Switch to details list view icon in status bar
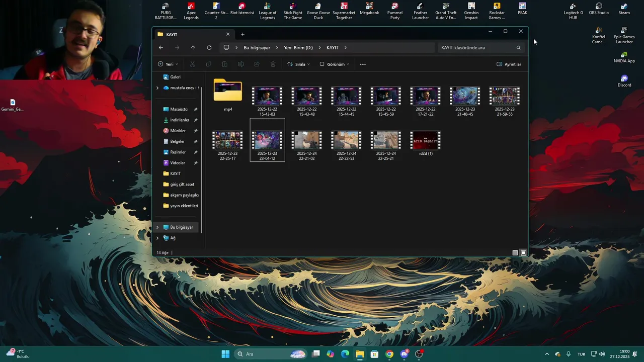This screenshot has height=362, width=644. [515, 252]
